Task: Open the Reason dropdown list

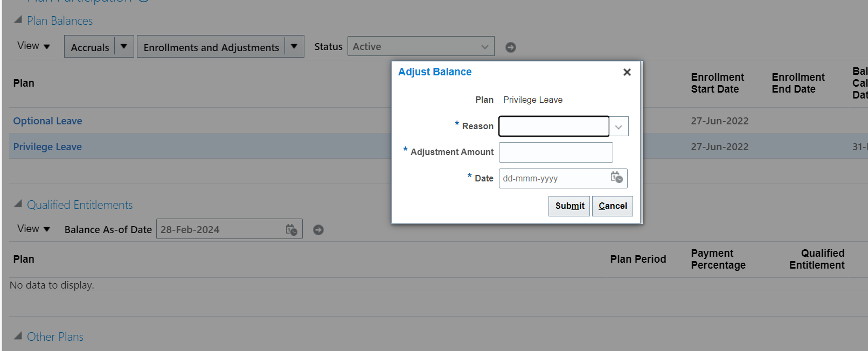Action: pyautogui.click(x=619, y=127)
